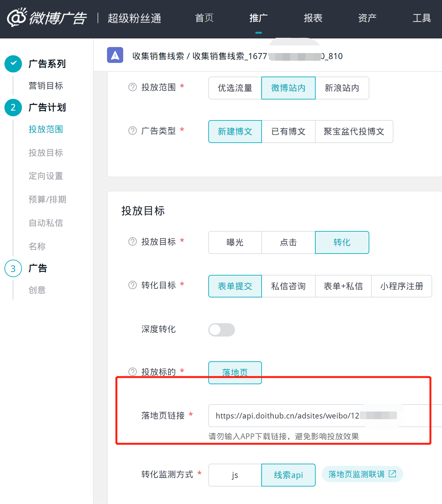Pick 表单提交 conversion goal
This screenshot has height=504, width=442.
click(x=235, y=286)
